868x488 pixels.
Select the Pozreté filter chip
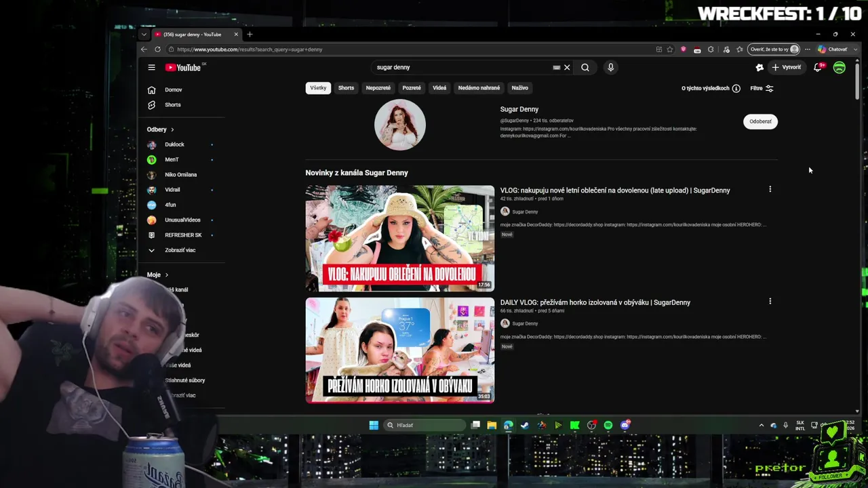412,87
